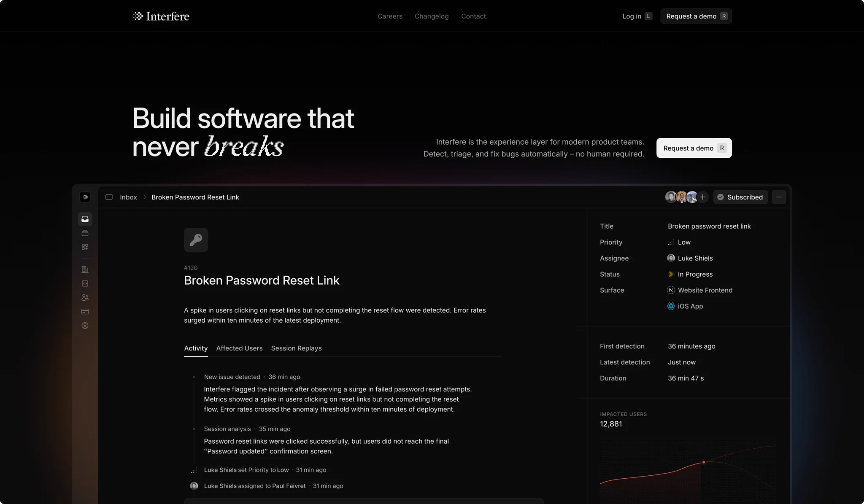
Task: Click the stacked user avatars group
Action: pos(681,197)
